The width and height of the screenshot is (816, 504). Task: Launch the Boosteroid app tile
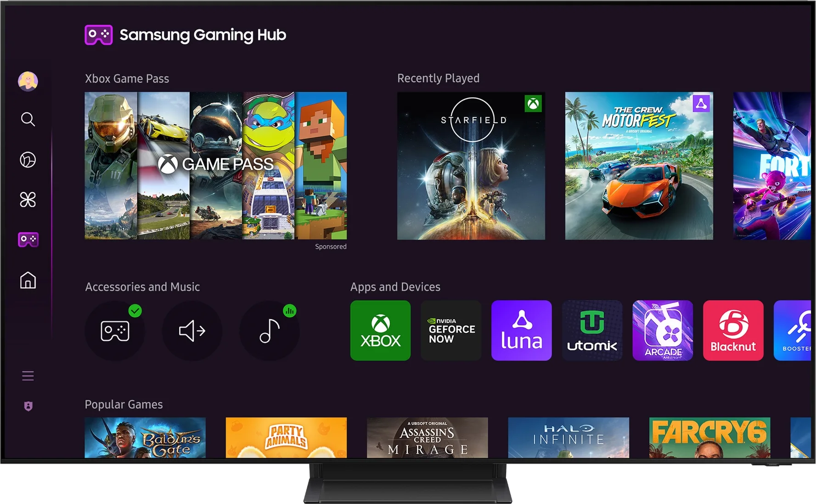point(793,330)
